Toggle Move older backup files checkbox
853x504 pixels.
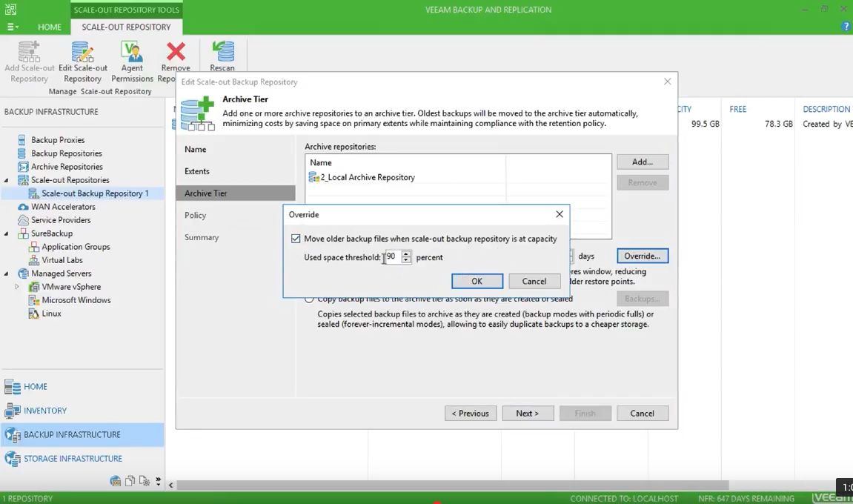[296, 239]
